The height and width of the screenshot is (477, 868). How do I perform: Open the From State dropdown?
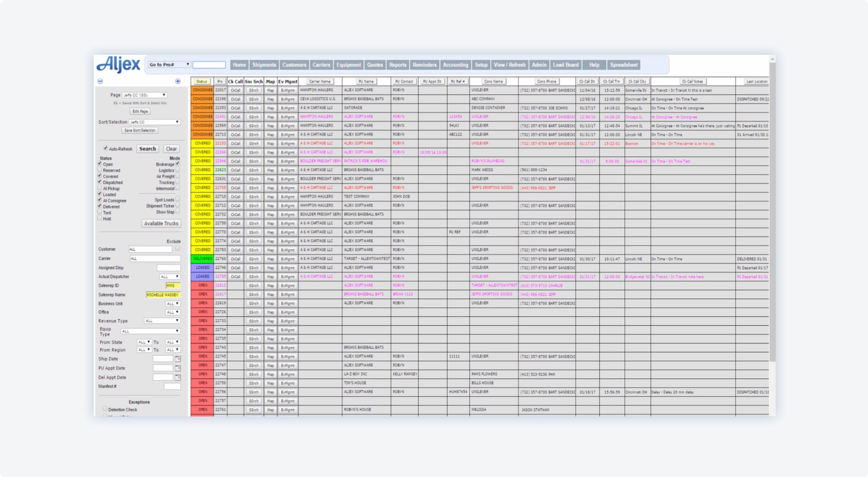pos(144,342)
